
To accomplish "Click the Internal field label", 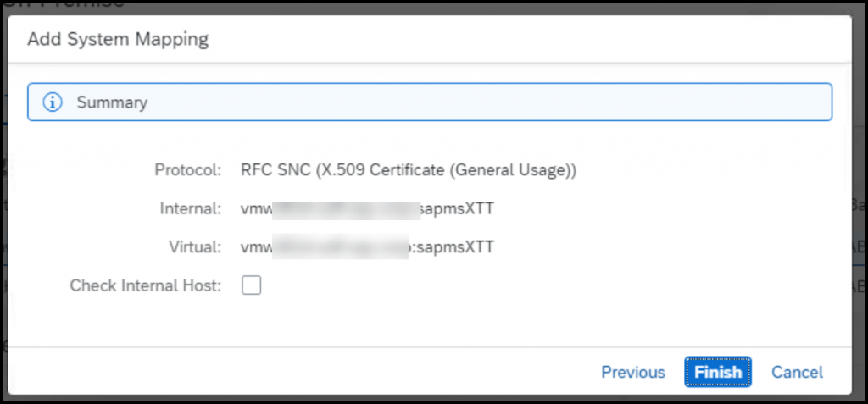I will click(191, 208).
